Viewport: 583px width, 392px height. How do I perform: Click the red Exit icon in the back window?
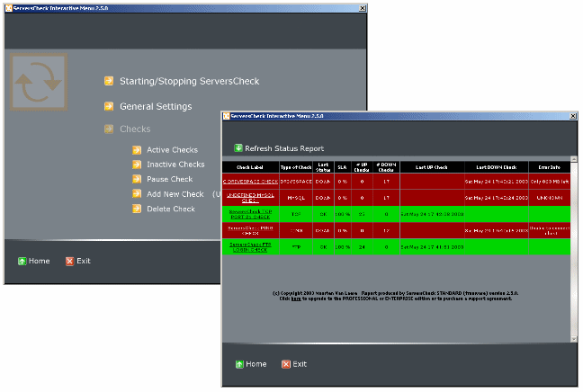69,262
